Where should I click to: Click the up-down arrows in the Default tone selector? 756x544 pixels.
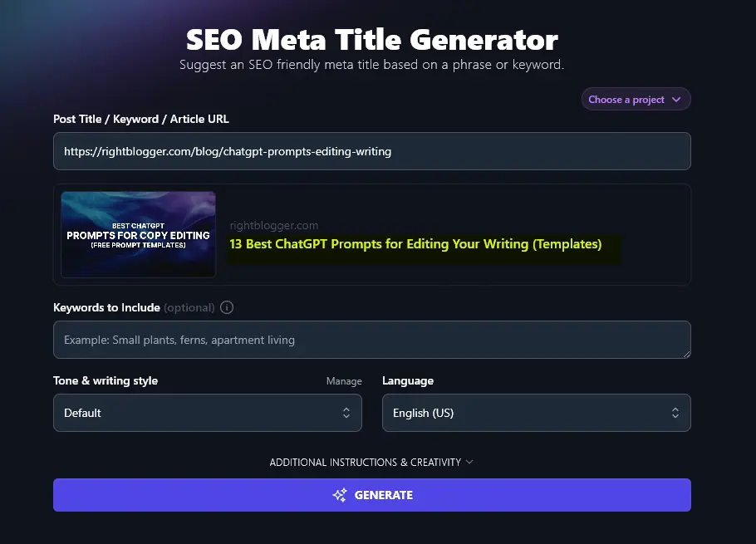pyautogui.click(x=346, y=413)
